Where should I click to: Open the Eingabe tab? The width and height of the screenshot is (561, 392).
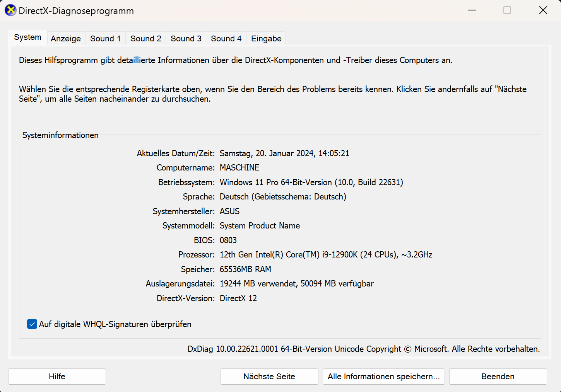266,39
